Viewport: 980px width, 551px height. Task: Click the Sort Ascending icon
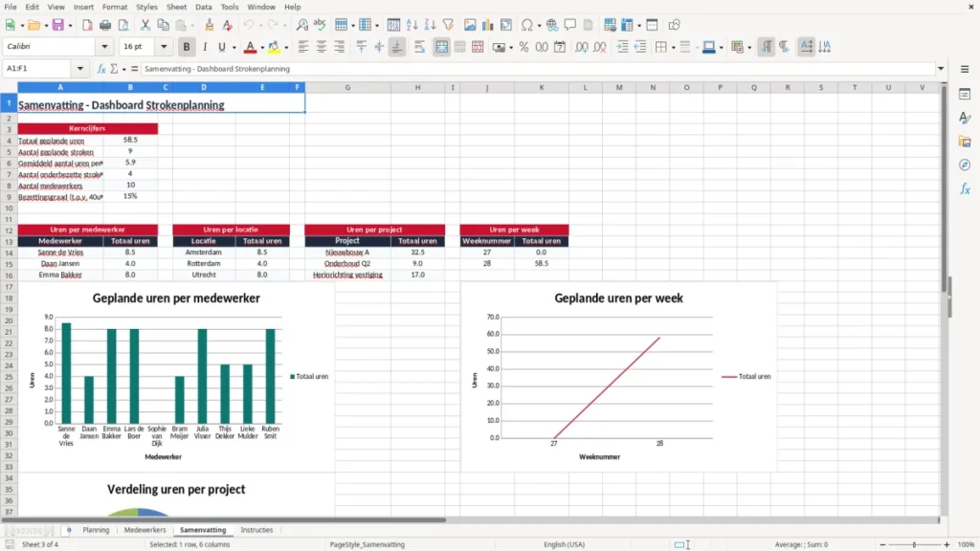click(x=412, y=25)
